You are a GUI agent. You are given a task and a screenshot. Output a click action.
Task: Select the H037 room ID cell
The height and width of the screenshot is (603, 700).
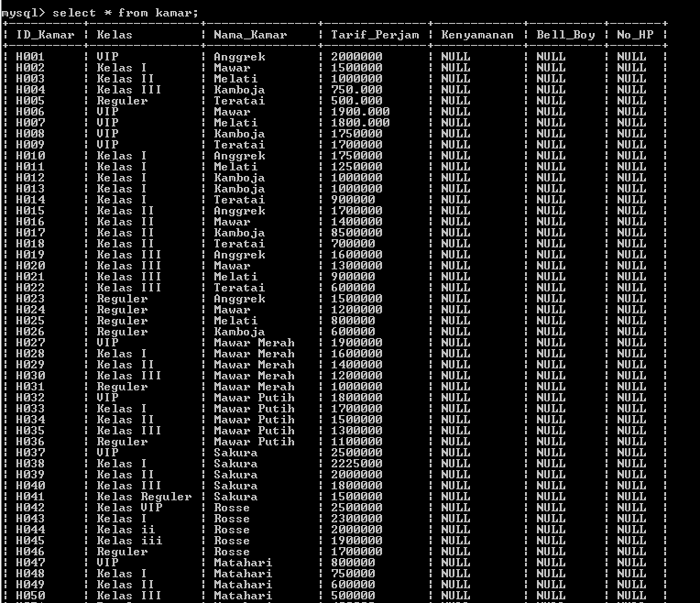pyautogui.click(x=30, y=453)
